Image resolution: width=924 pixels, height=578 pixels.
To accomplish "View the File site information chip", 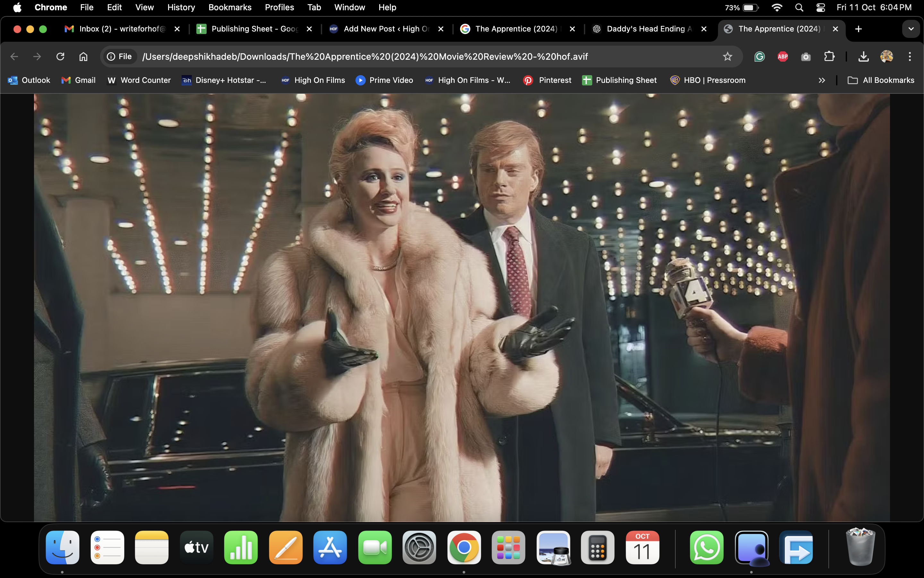I will [x=119, y=57].
